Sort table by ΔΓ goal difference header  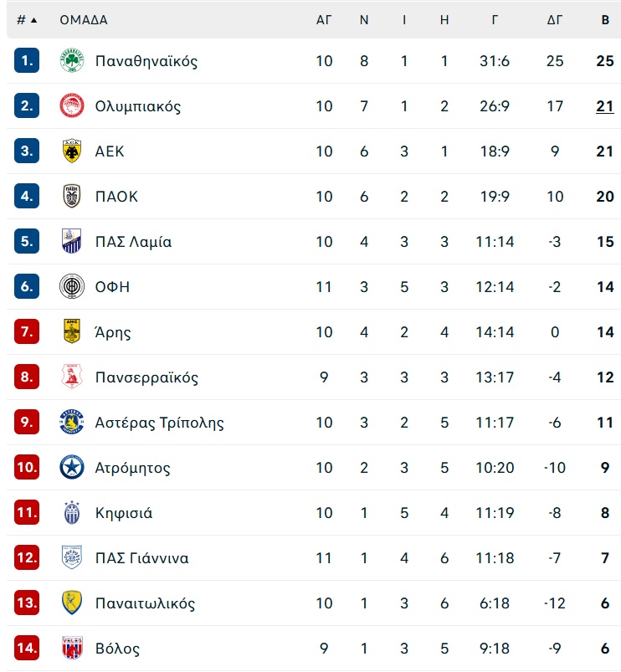(555, 20)
